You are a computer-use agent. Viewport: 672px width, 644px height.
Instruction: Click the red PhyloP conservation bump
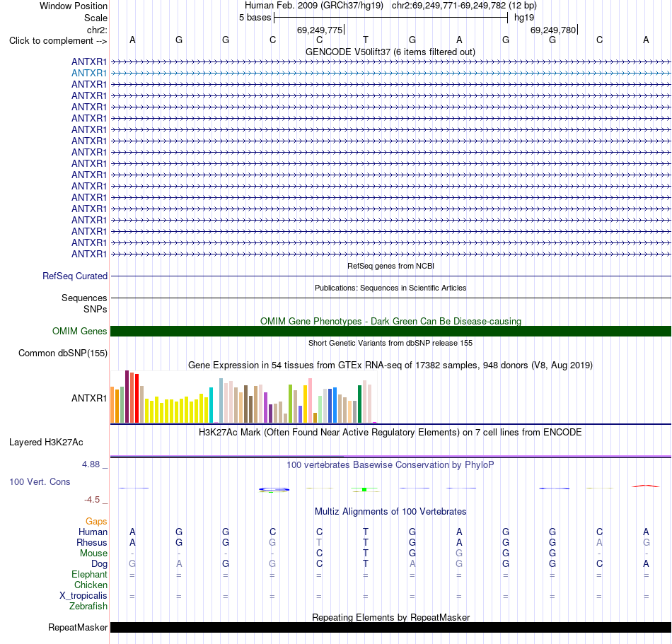click(646, 486)
